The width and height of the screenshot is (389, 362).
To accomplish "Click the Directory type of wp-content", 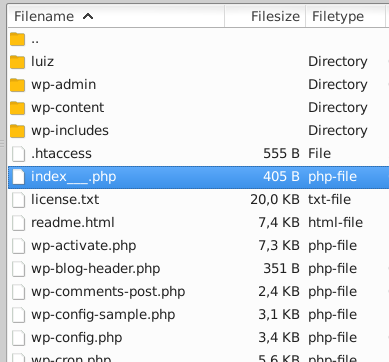I will 338,108.
